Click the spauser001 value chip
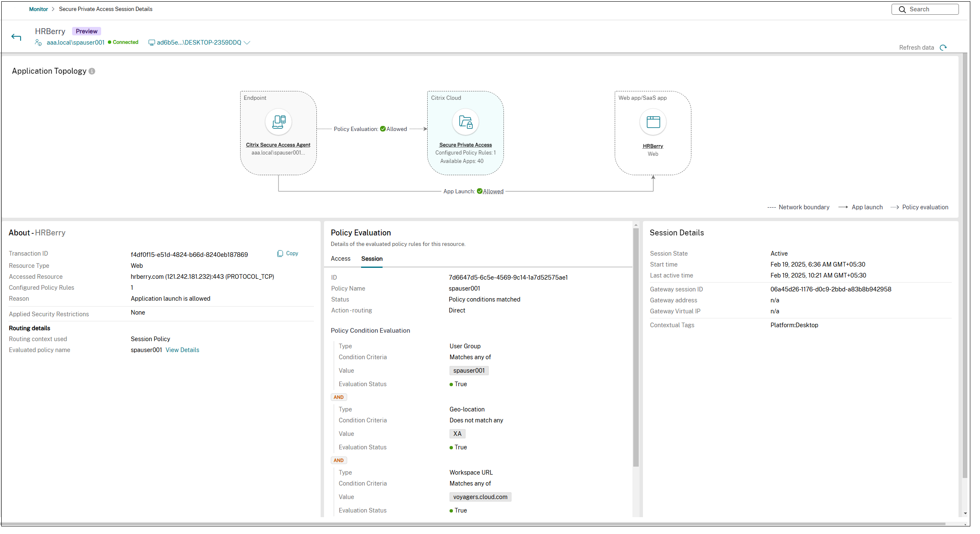 coord(469,371)
